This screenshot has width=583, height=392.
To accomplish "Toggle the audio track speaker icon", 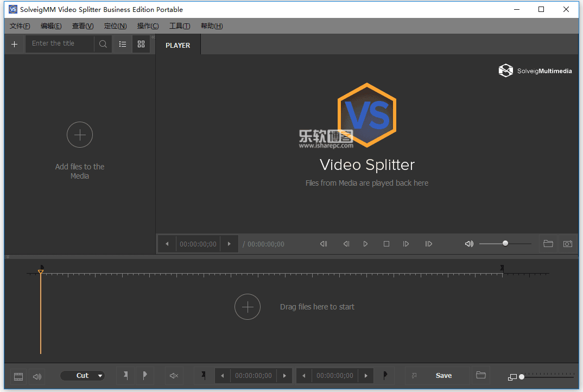I will [x=37, y=376].
